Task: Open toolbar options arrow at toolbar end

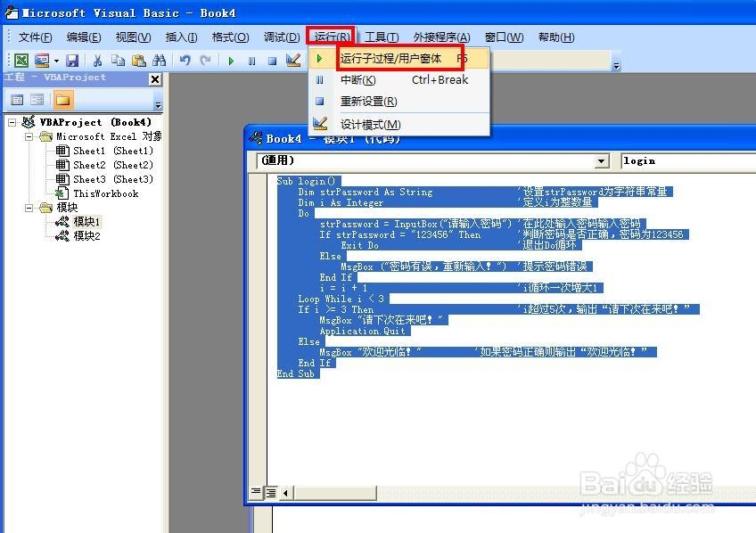Action: [x=616, y=65]
